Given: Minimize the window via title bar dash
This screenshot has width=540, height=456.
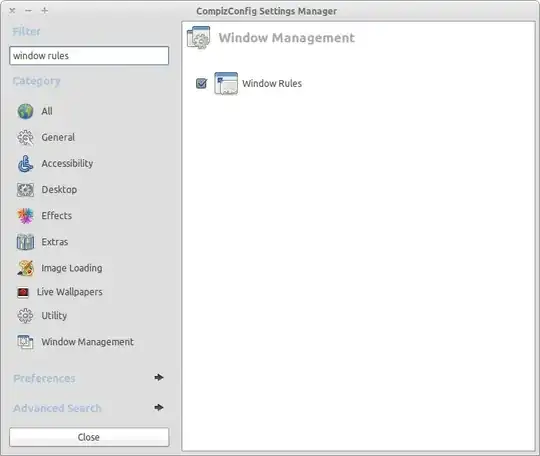Looking at the screenshot, I should pos(29,11).
